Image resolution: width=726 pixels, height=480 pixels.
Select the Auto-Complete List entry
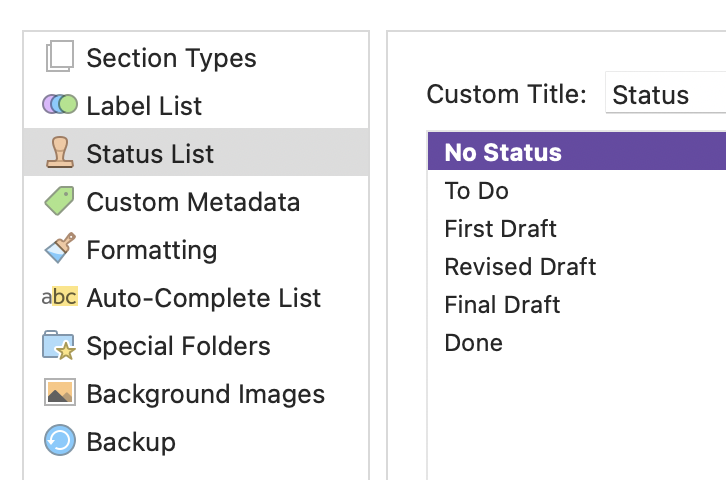click(x=196, y=297)
